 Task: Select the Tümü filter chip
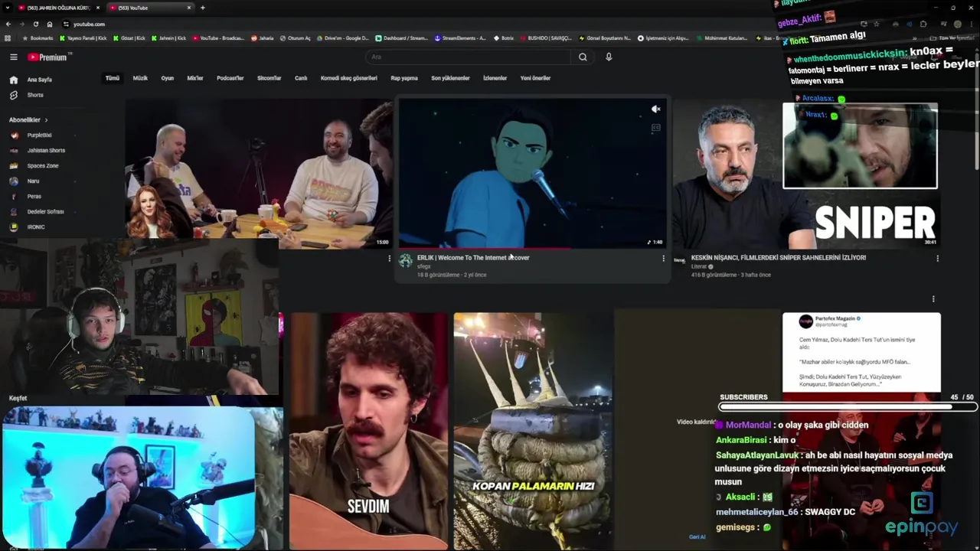point(113,78)
